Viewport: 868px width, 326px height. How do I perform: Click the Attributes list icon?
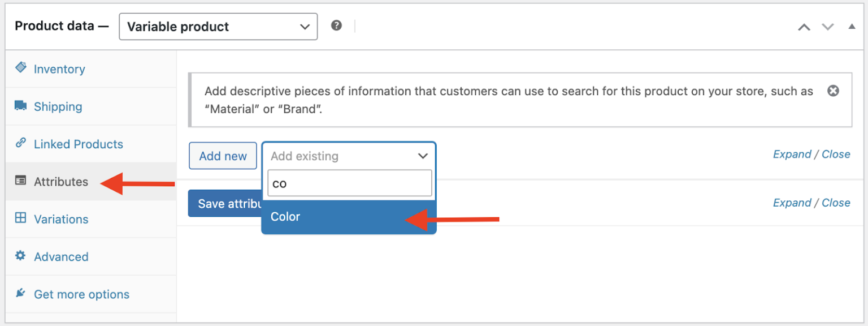20,181
